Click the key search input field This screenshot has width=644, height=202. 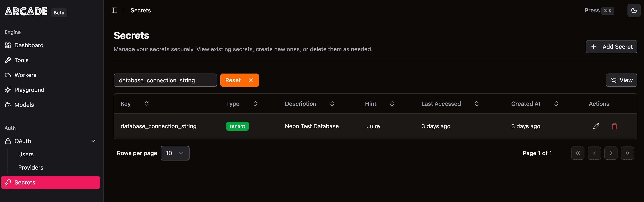pos(165,80)
